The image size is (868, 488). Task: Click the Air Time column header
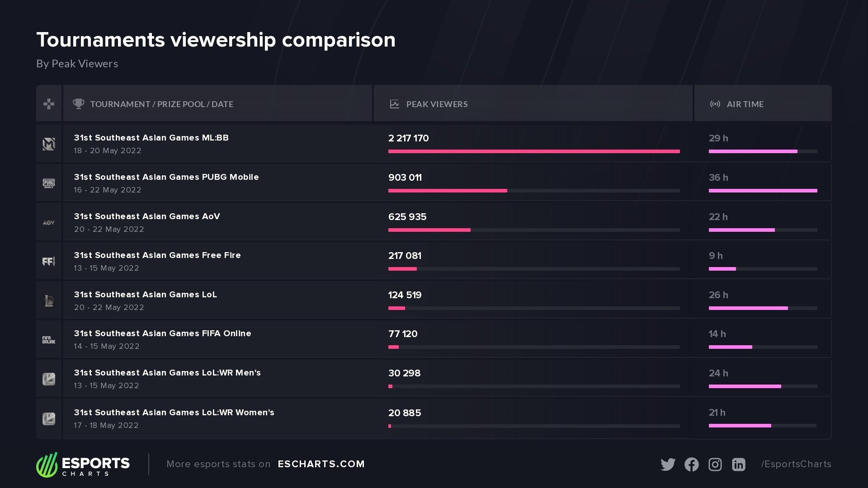pyautogui.click(x=745, y=104)
